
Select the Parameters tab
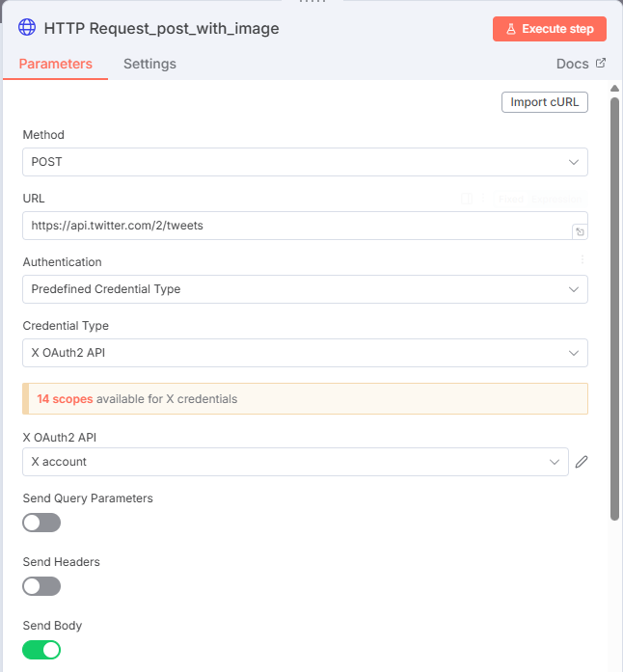[x=56, y=64]
